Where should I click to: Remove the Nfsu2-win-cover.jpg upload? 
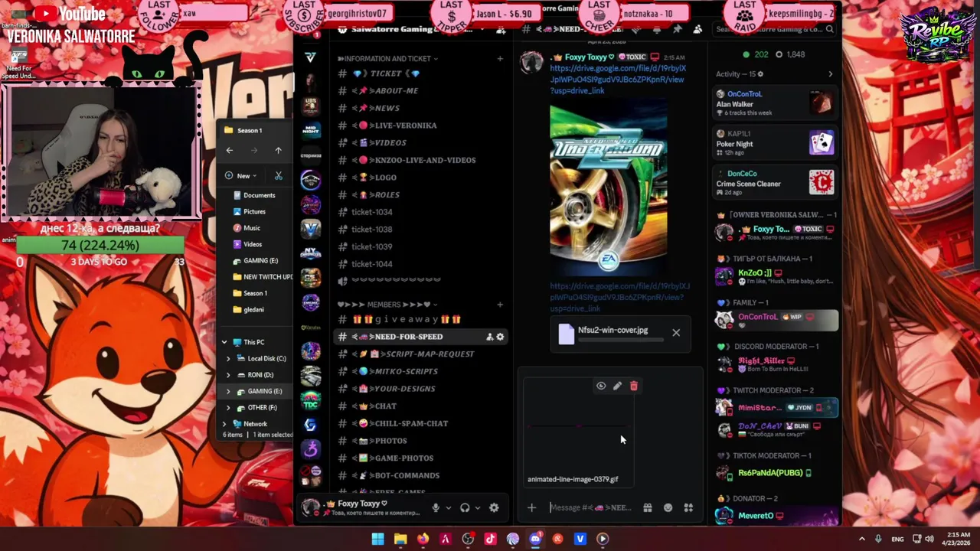[x=676, y=333]
